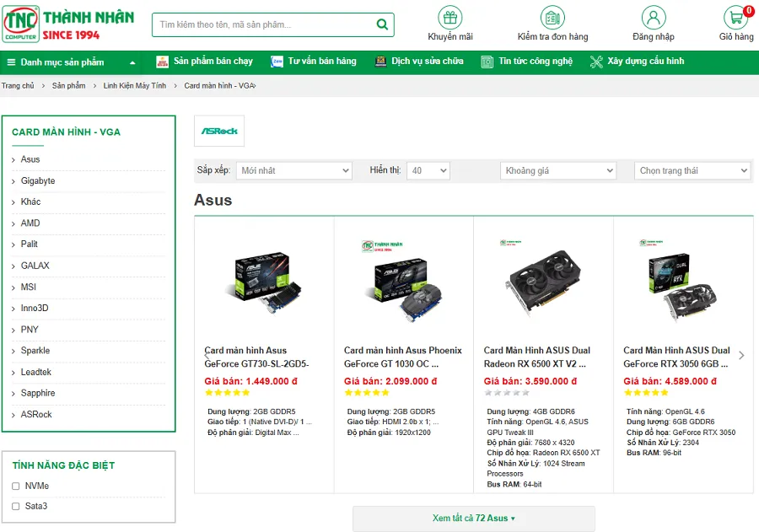The image size is (759, 532).
Task: Open Kiểm tra đơn hàng icon
Action: [x=552, y=18]
